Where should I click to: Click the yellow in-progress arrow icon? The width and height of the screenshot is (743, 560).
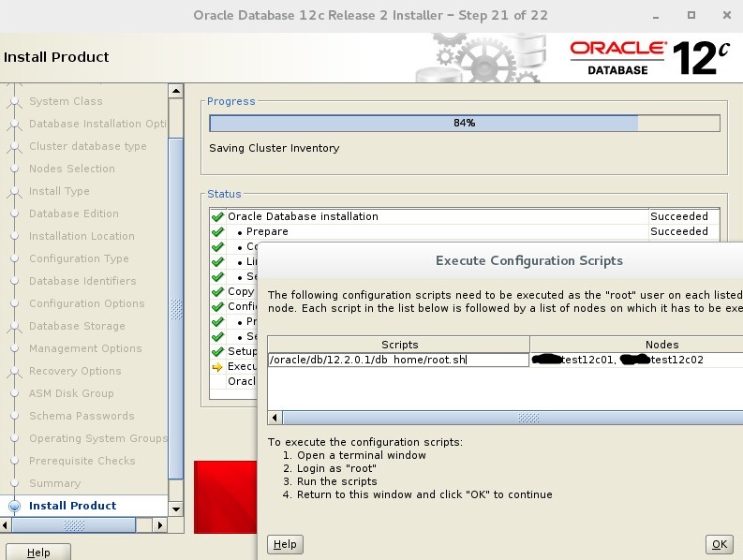click(x=217, y=367)
